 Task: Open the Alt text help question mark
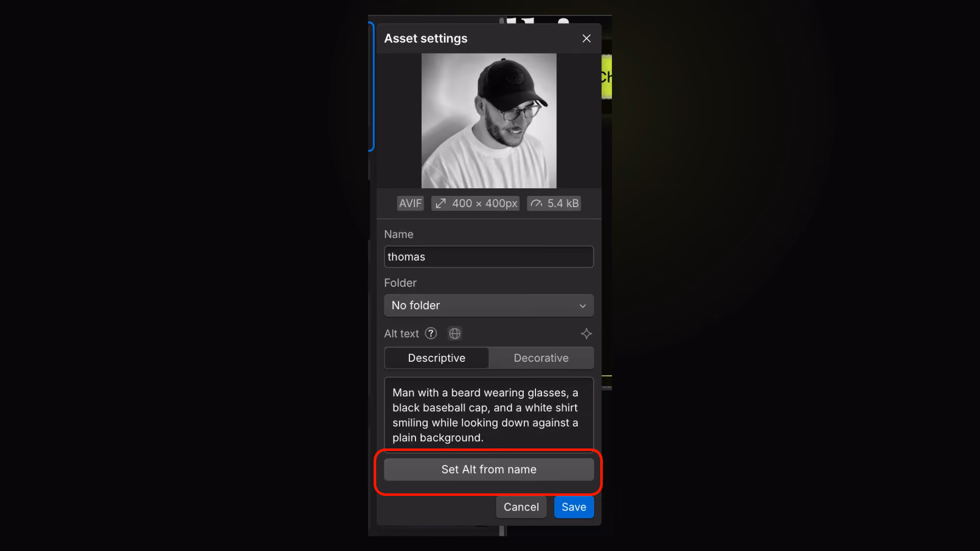[x=431, y=334]
